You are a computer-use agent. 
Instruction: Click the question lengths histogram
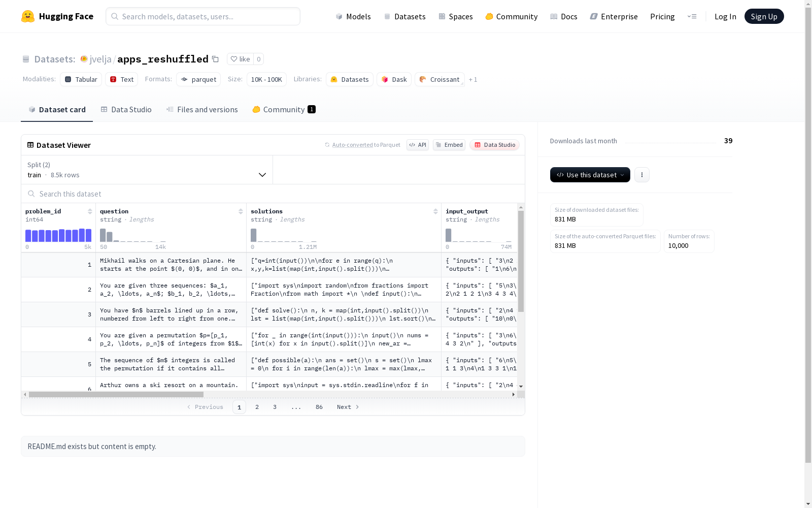point(133,235)
